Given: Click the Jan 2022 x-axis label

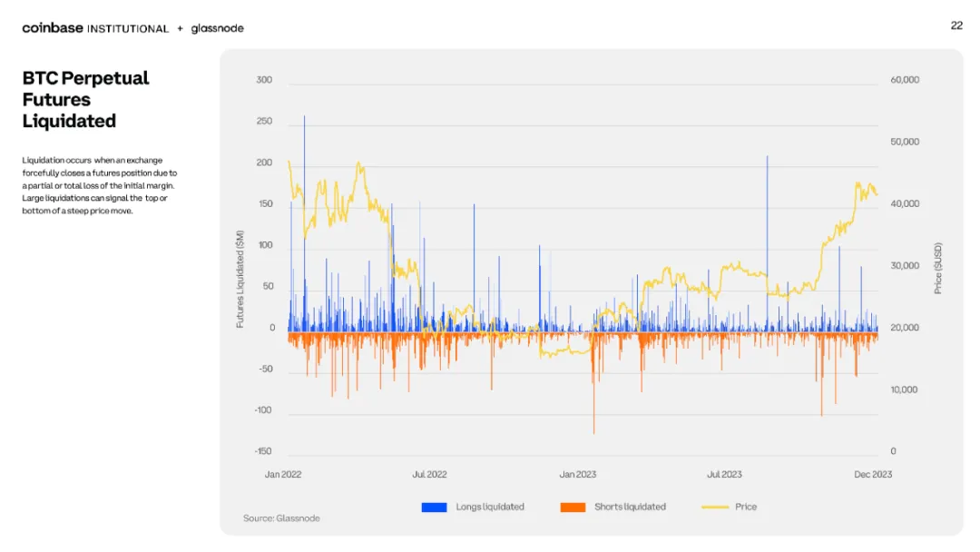Looking at the screenshot, I should (283, 474).
